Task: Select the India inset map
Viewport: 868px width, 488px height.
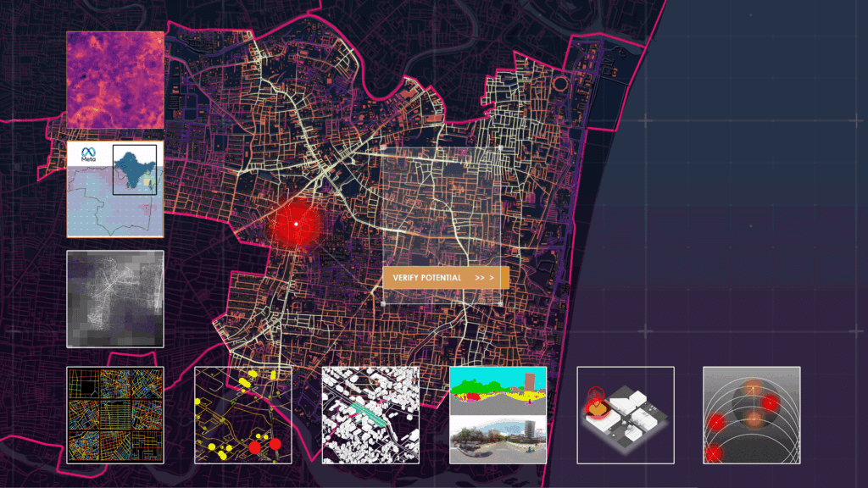Action: tap(135, 169)
